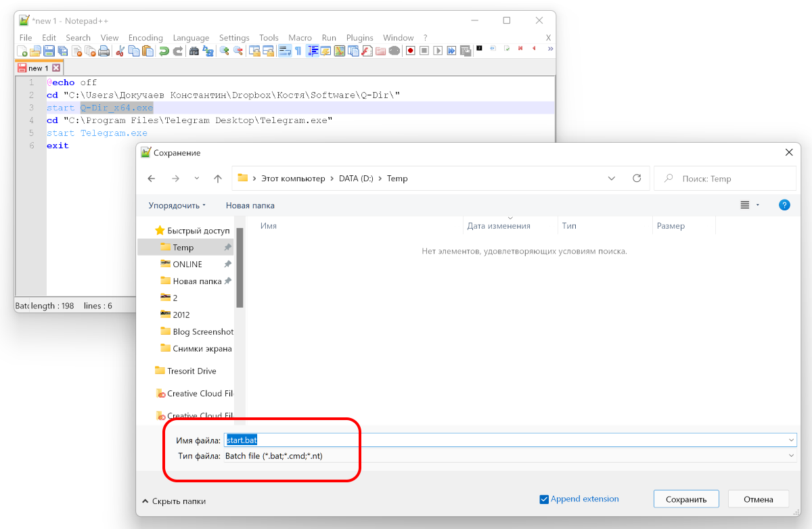The width and height of the screenshot is (812, 529).
Task: Select ONLINE folder in quick access sidebar
Action: click(185, 264)
